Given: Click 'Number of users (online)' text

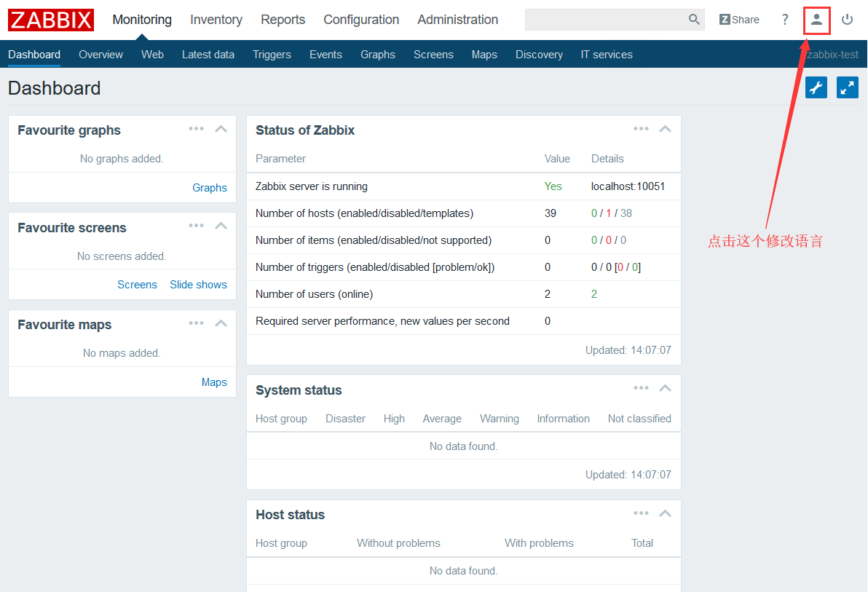Looking at the screenshot, I should pyautogui.click(x=314, y=294).
